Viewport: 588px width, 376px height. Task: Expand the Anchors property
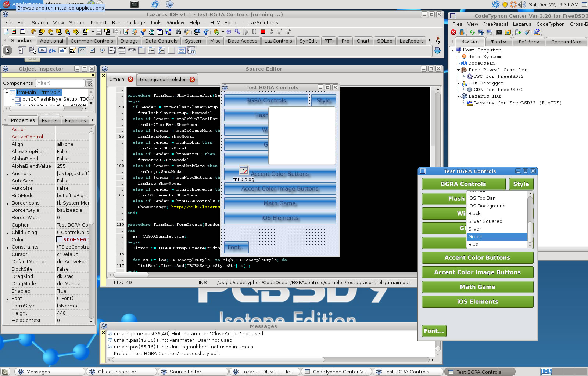tap(7, 174)
